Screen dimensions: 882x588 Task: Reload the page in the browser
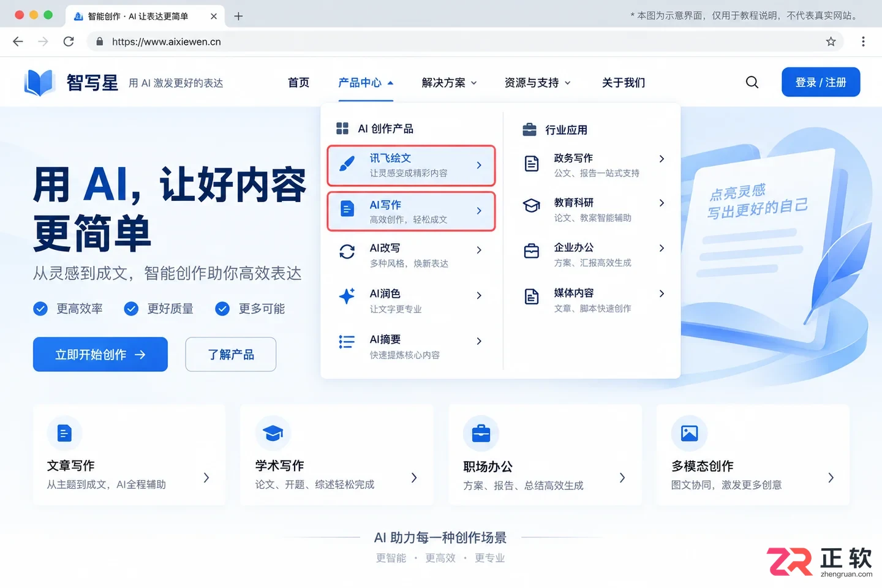(69, 42)
